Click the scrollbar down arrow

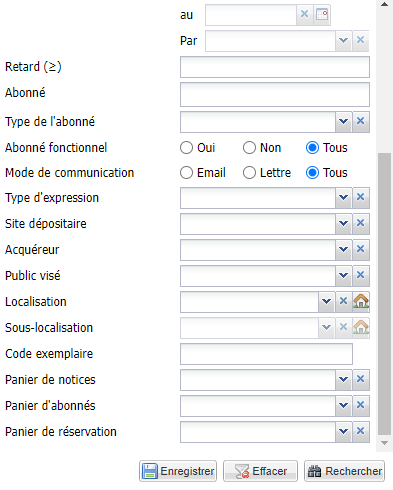pyautogui.click(x=384, y=443)
